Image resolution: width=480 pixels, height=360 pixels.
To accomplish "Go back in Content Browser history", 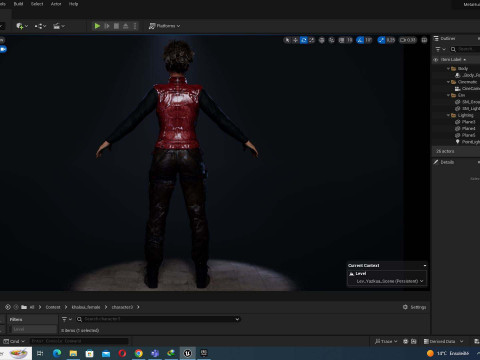I will [x=8, y=307].
